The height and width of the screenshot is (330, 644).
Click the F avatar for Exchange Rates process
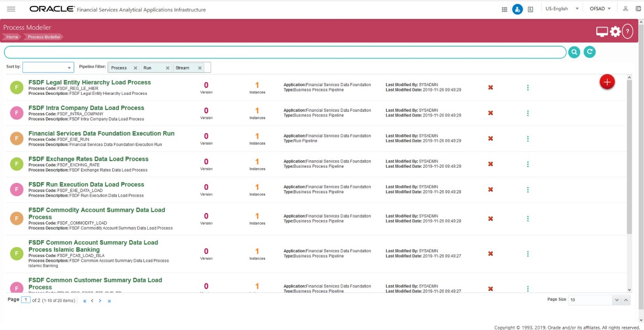[x=16, y=164]
